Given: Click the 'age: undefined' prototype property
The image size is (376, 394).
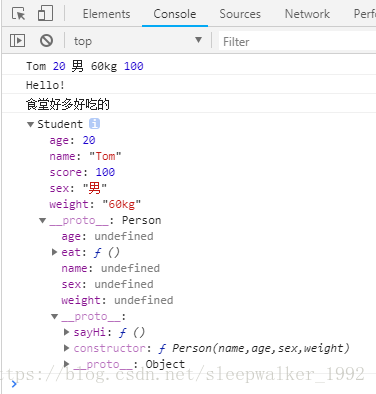Looking at the screenshot, I should [x=107, y=236].
